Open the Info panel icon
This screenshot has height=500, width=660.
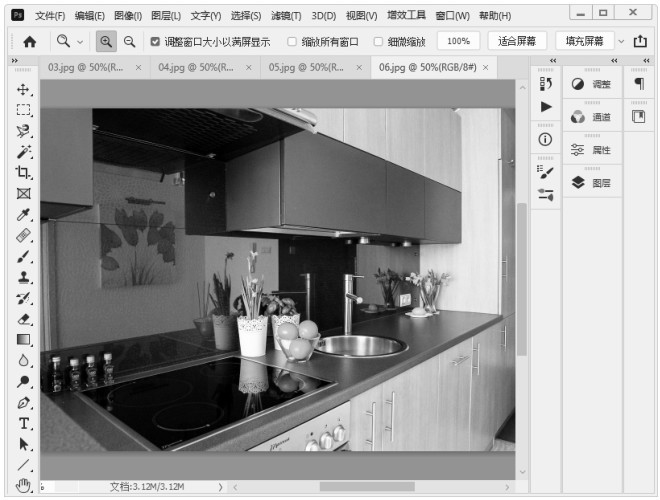(x=545, y=139)
